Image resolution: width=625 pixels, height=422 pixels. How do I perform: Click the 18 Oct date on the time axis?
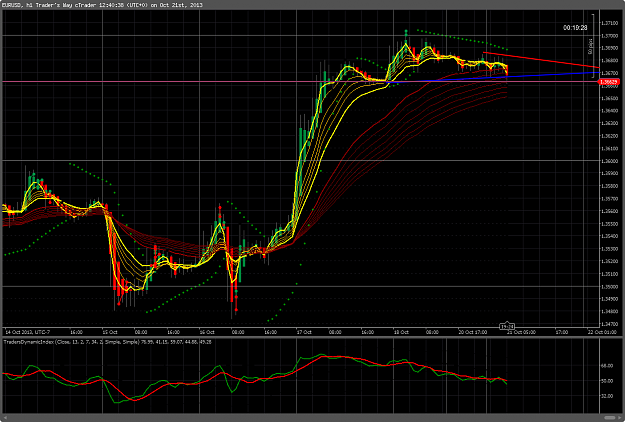(x=401, y=332)
